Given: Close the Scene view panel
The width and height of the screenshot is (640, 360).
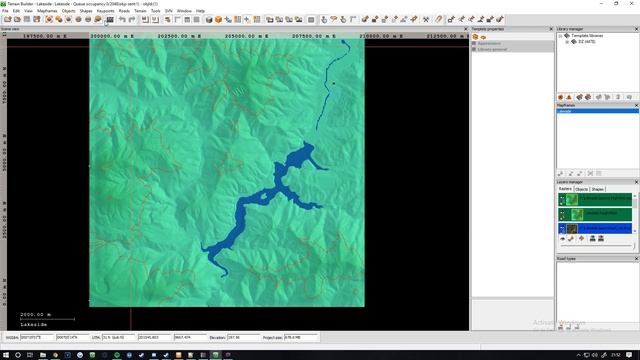Looking at the screenshot, I should point(466,29).
